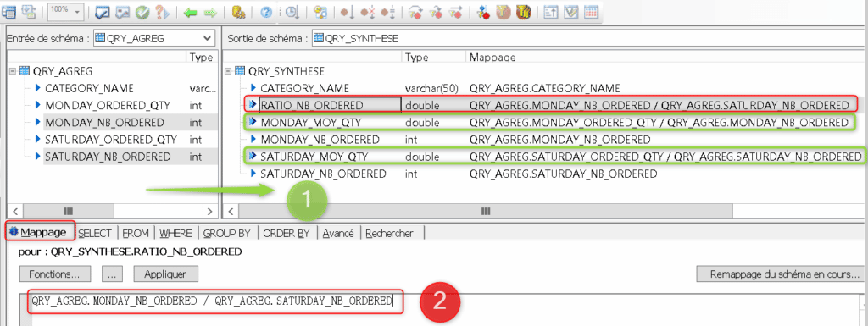Click the Appliquer button
This screenshot has height=326, width=868.
(165, 274)
